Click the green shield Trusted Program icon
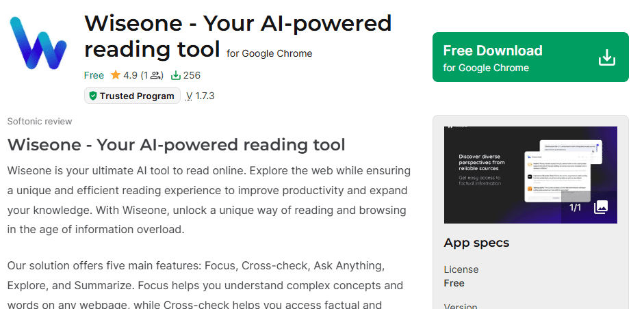This screenshot has width=644, height=309. coord(93,96)
